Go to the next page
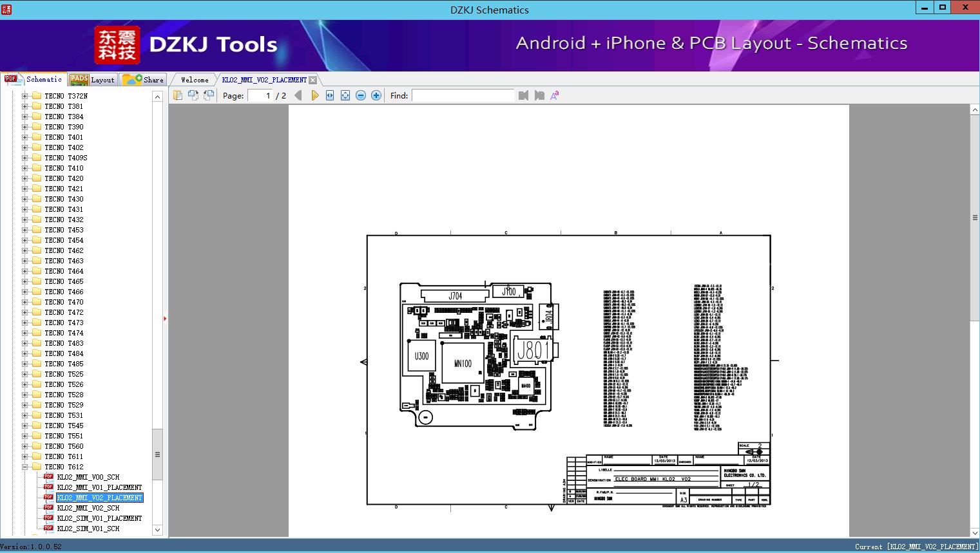This screenshot has height=553, width=980. point(314,95)
